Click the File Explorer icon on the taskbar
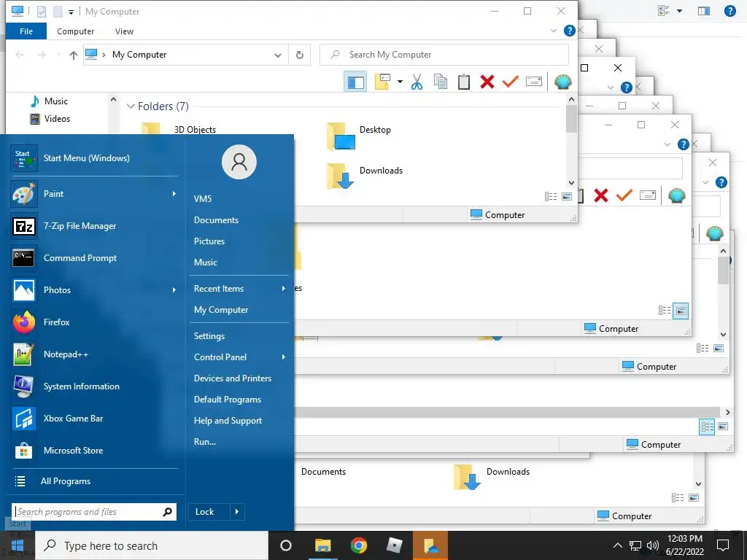The image size is (747, 560). pyautogui.click(x=322, y=545)
